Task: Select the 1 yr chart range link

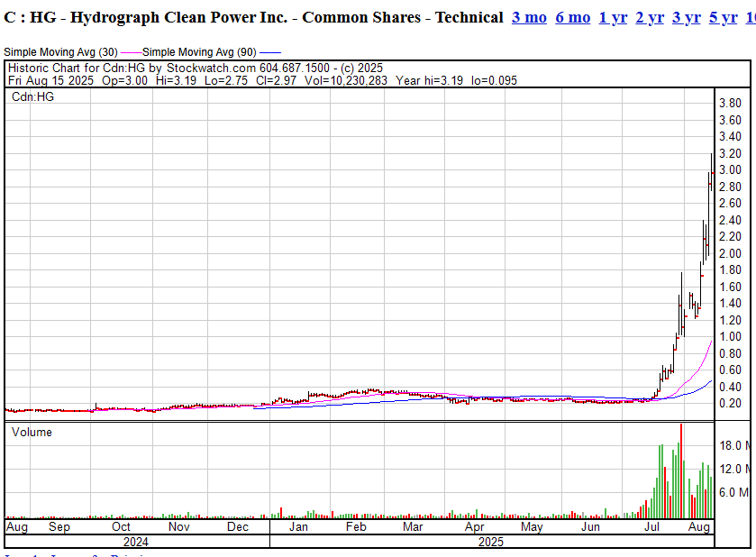Action: (613, 18)
